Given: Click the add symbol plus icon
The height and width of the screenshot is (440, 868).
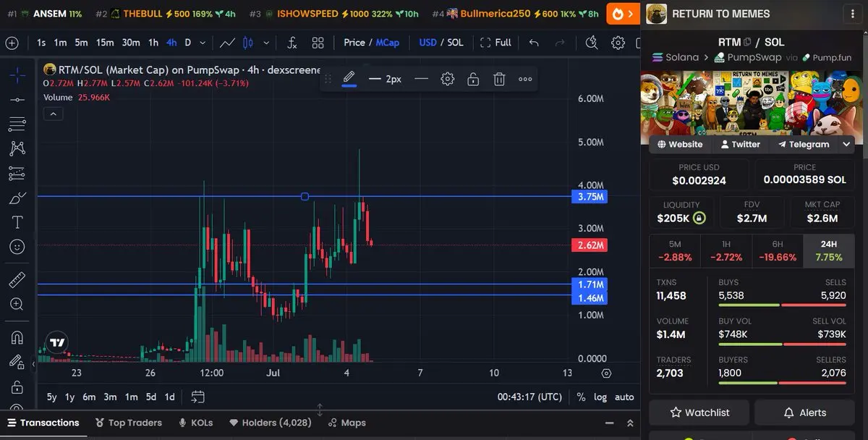Looking at the screenshot, I should [x=12, y=43].
